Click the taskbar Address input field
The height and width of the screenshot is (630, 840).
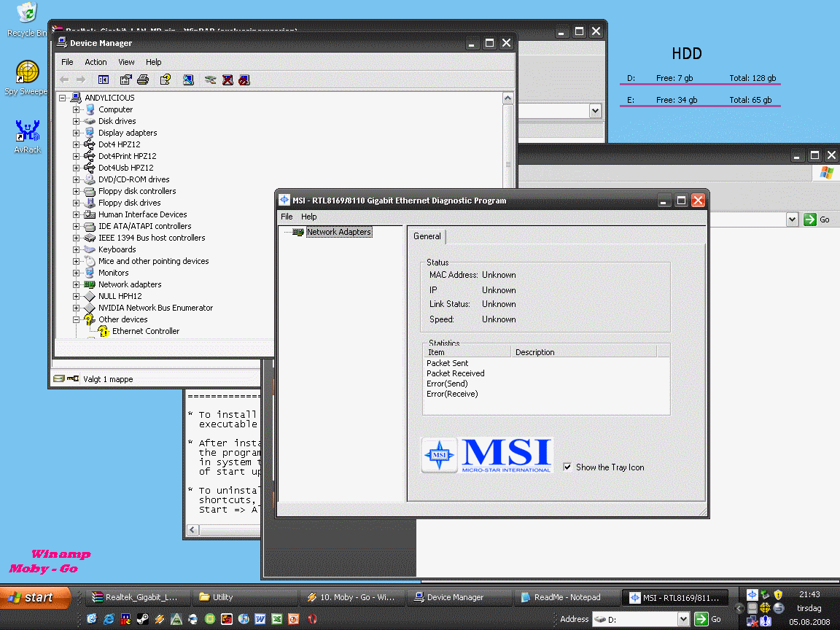635,619
